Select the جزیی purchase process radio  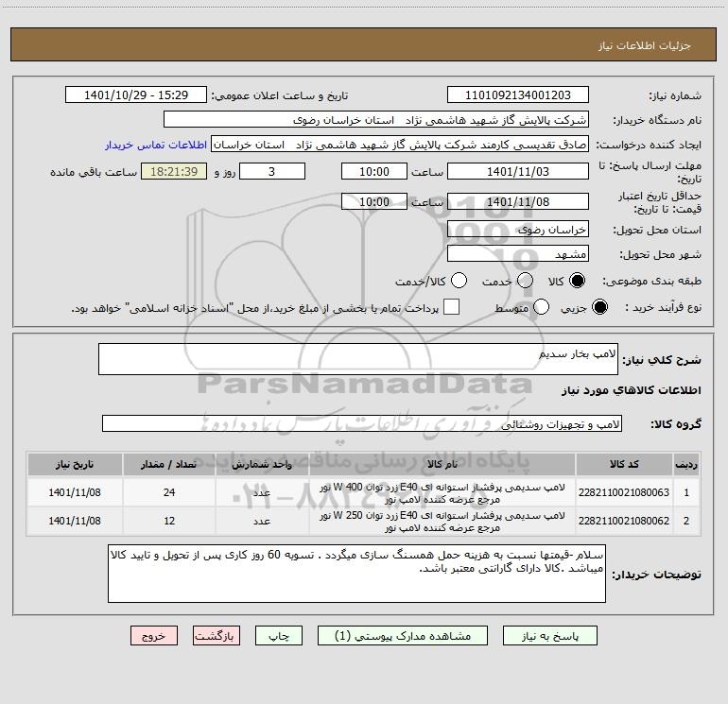[x=599, y=307]
